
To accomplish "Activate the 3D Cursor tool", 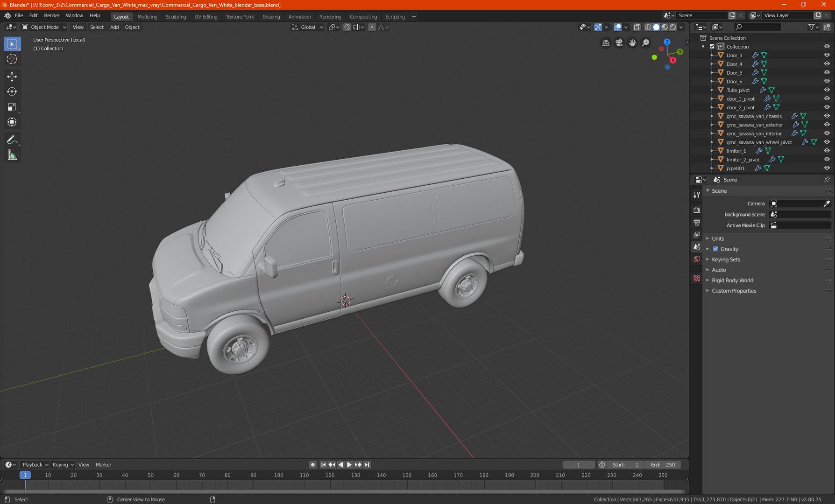I will tap(12, 59).
